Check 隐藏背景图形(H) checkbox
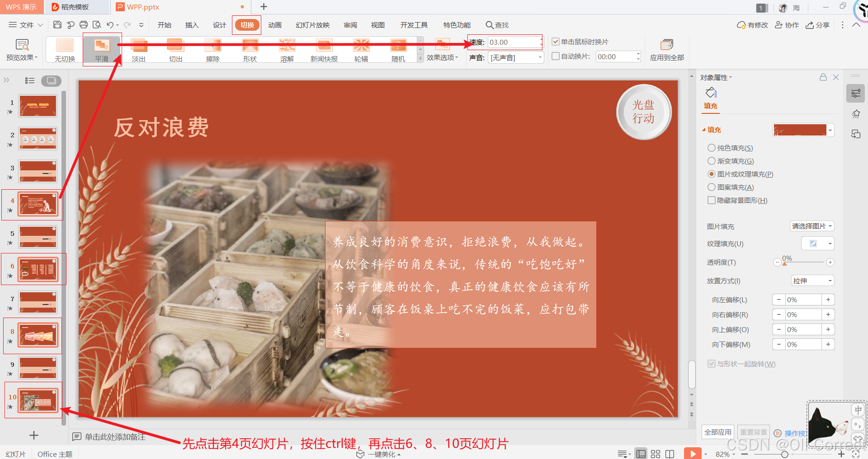Image resolution: width=868 pixels, height=459 pixels. point(711,200)
